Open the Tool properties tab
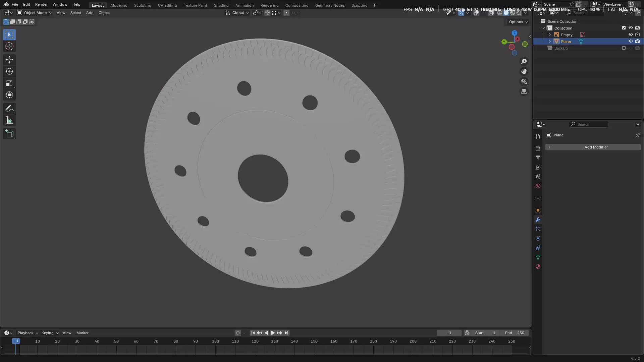The width and height of the screenshot is (644, 362). point(538,136)
